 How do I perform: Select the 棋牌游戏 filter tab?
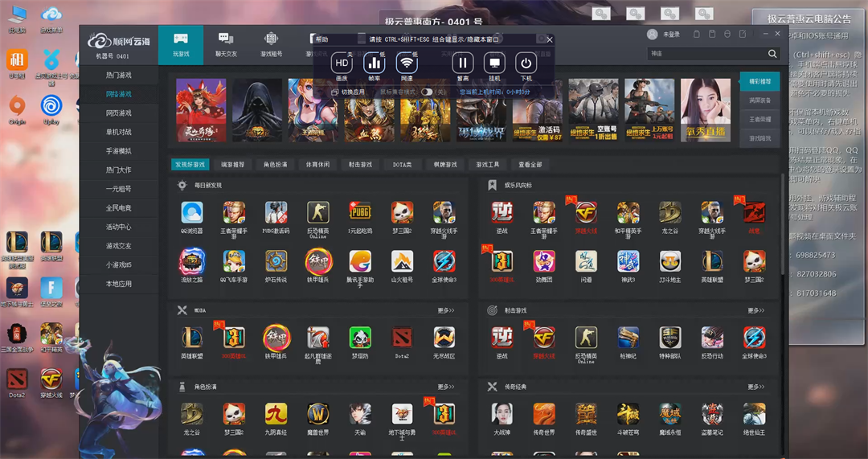pyautogui.click(x=445, y=165)
